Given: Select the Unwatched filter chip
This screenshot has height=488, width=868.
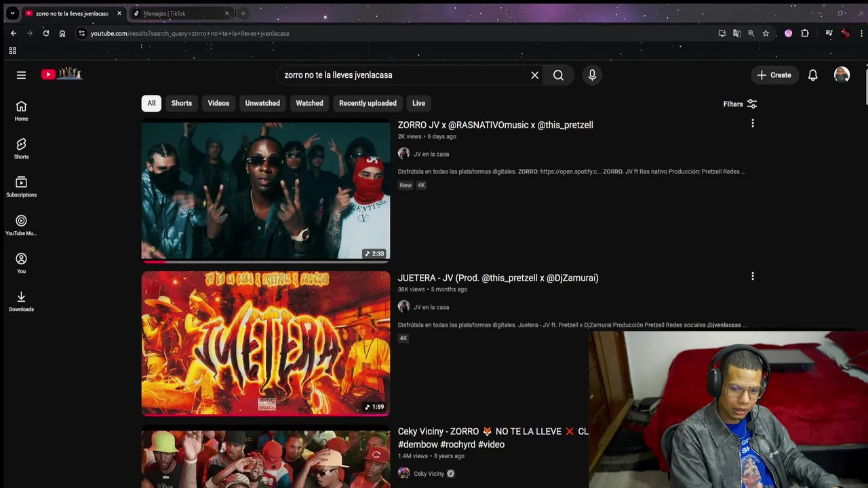Looking at the screenshot, I should [x=262, y=103].
